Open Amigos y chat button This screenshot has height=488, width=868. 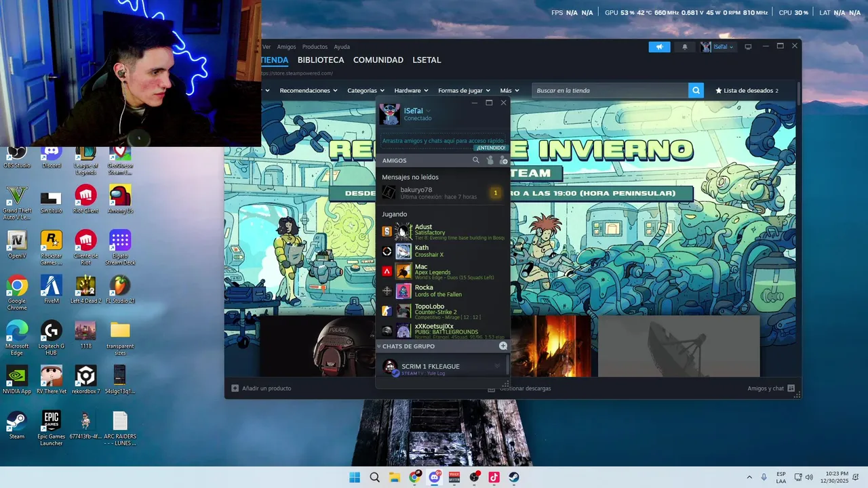(771, 388)
